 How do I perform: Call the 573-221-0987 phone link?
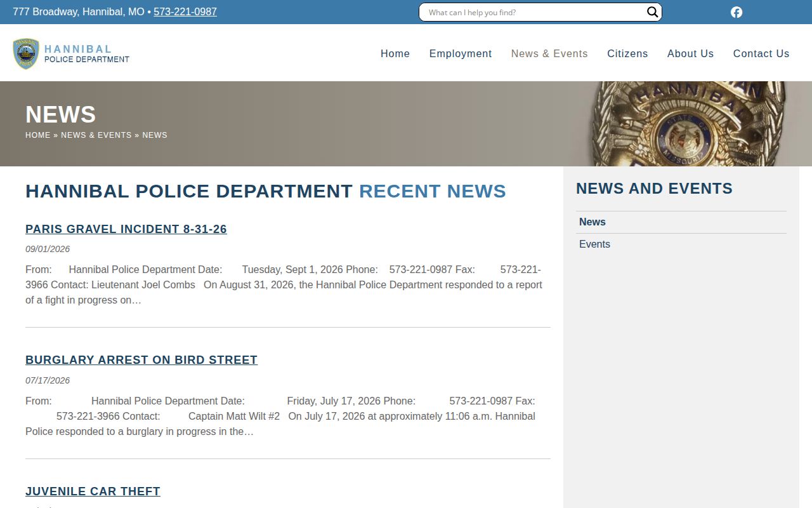point(185,12)
